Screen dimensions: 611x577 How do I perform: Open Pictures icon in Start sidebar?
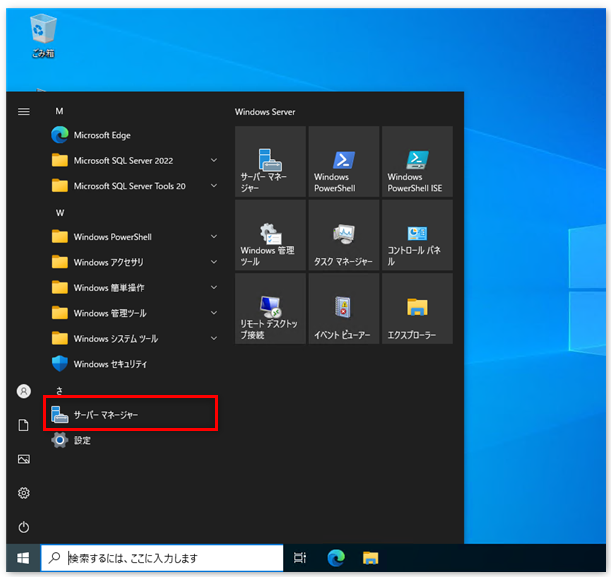[24, 459]
